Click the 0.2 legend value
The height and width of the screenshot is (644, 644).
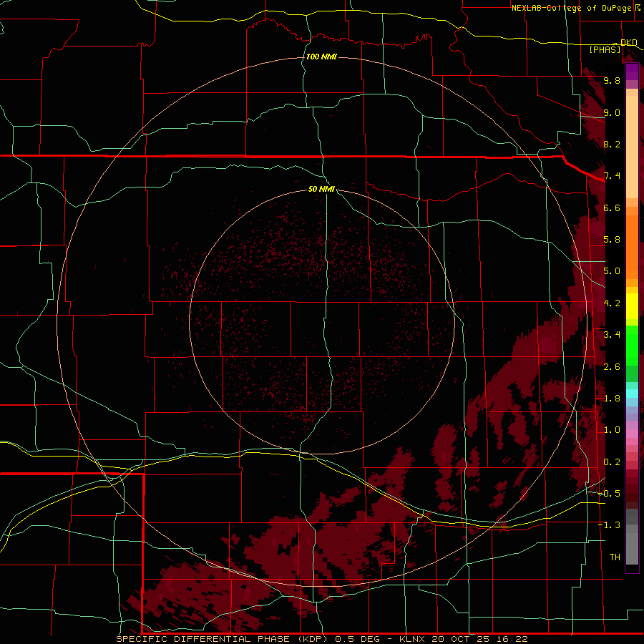tap(612, 462)
